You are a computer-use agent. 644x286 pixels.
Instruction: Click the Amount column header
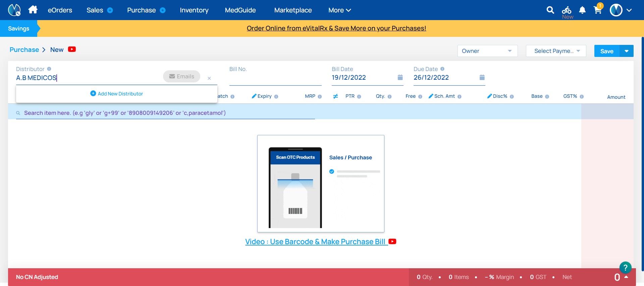616,97
